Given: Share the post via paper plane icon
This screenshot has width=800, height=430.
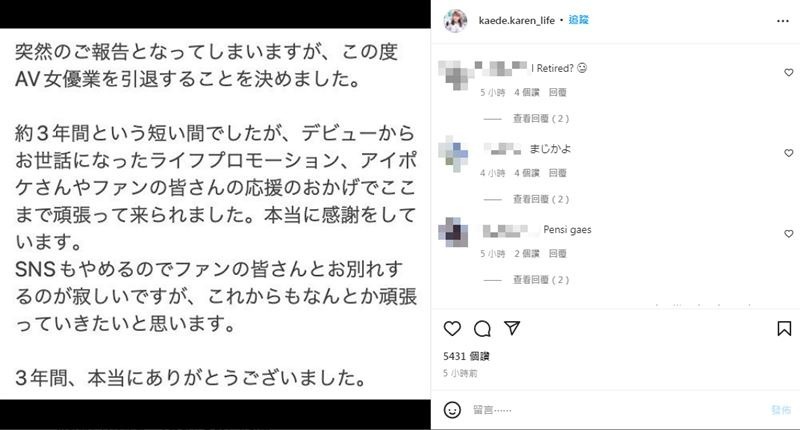Looking at the screenshot, I should pyautogui.click(x=512, y=328).
